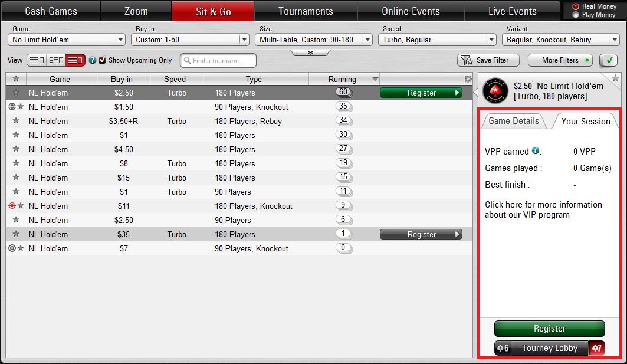Click the green Register button in side panel
This screenshot has width=627, height=364.
coord(549,329)
